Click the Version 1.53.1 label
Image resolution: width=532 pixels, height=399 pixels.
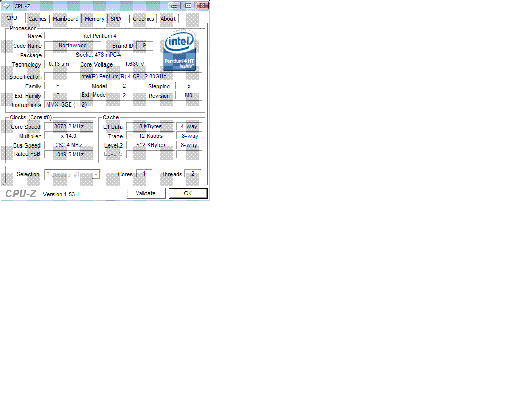pyautogui.click(x=61, y=194)
